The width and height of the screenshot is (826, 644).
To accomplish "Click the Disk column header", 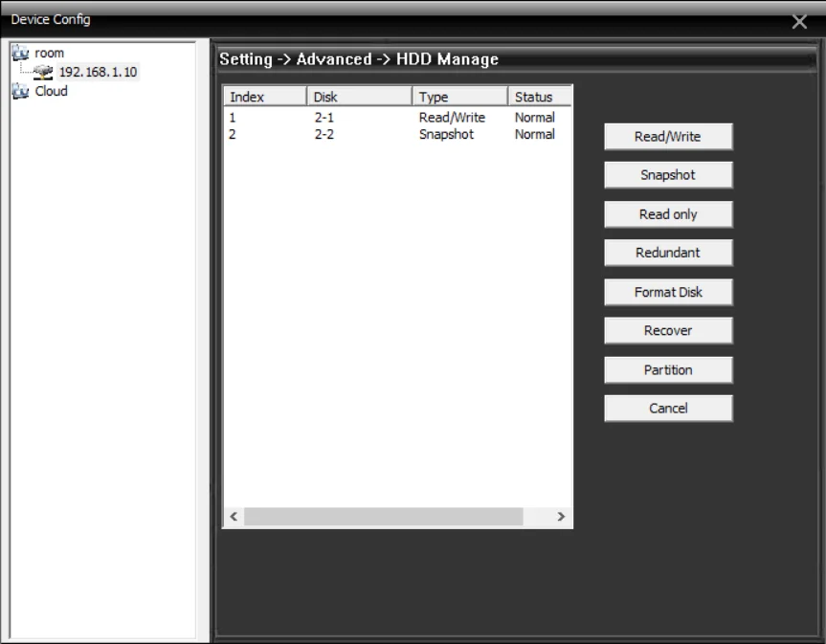I will pos(359,97).
